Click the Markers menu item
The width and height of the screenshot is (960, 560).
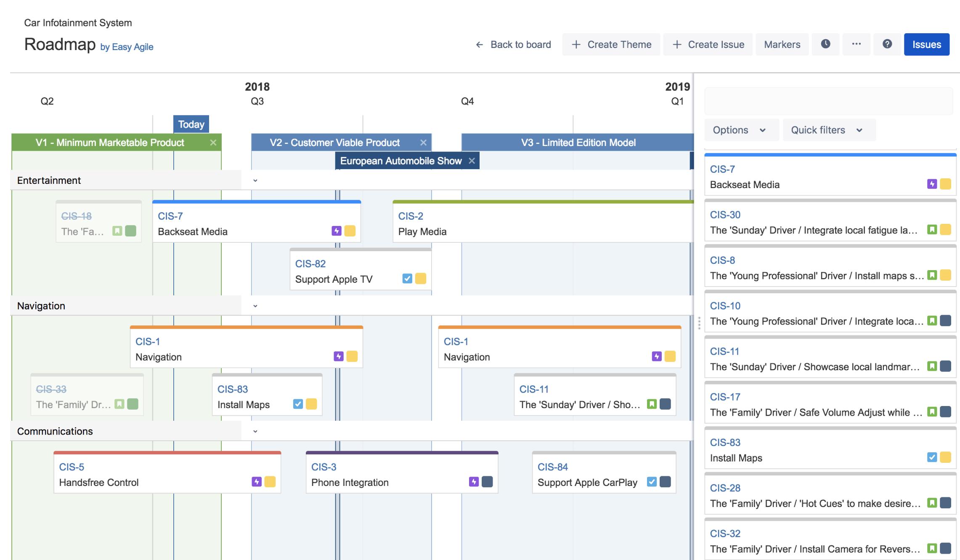(782, 44)
